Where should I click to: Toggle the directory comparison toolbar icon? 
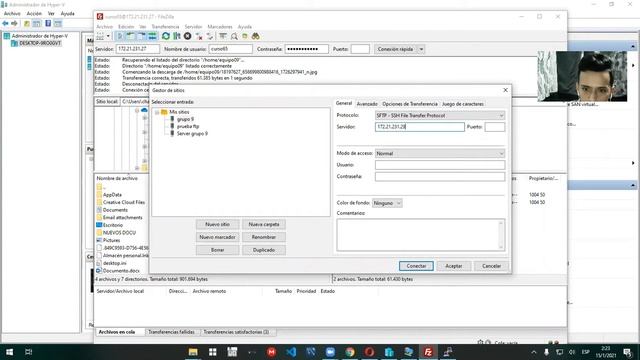234,36
